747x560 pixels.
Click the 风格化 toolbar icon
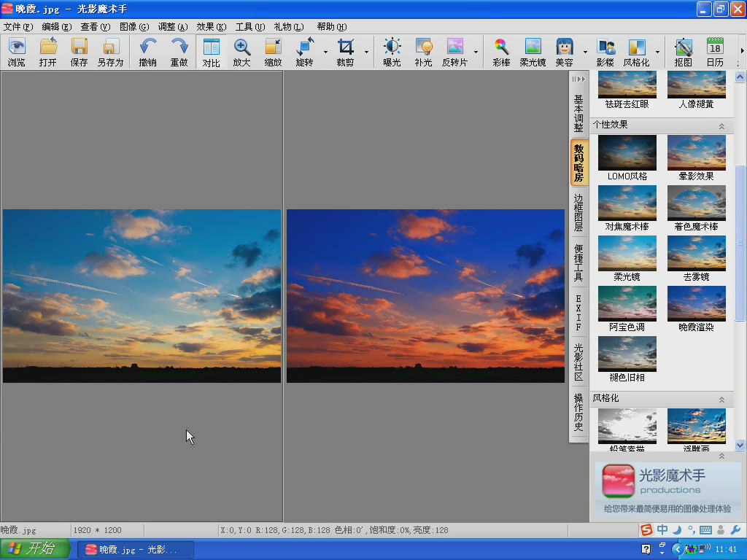tap(636, 52)
